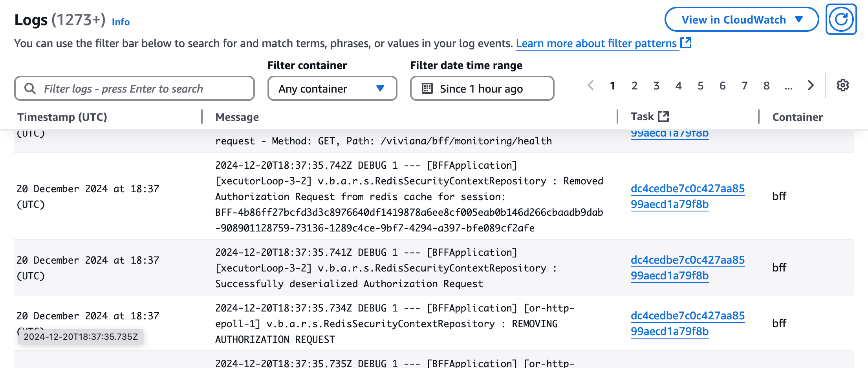Click the Info link next to Logs
This screenshot has width=868, height=368.
pos(121,22)
